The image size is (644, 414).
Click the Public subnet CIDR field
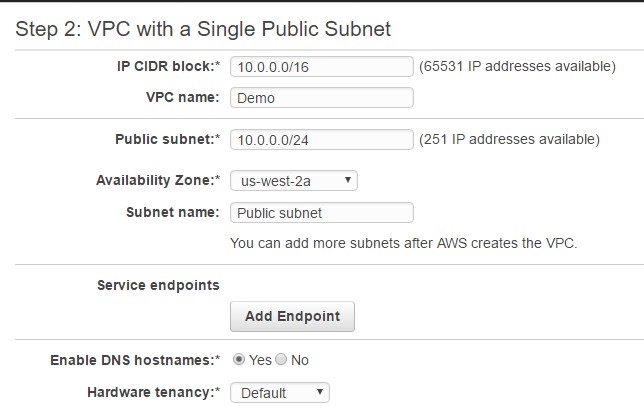(322, 140)
